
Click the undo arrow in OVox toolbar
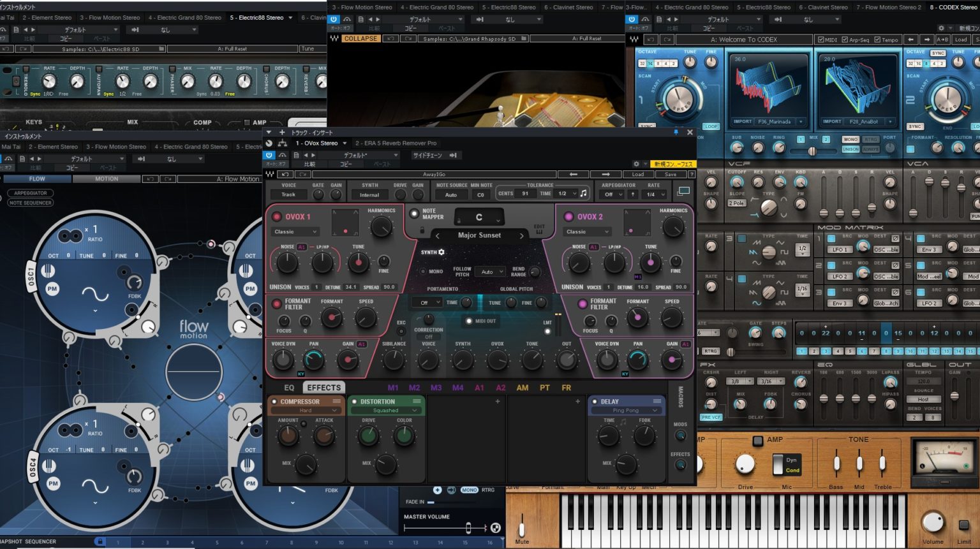click(286, 174)
